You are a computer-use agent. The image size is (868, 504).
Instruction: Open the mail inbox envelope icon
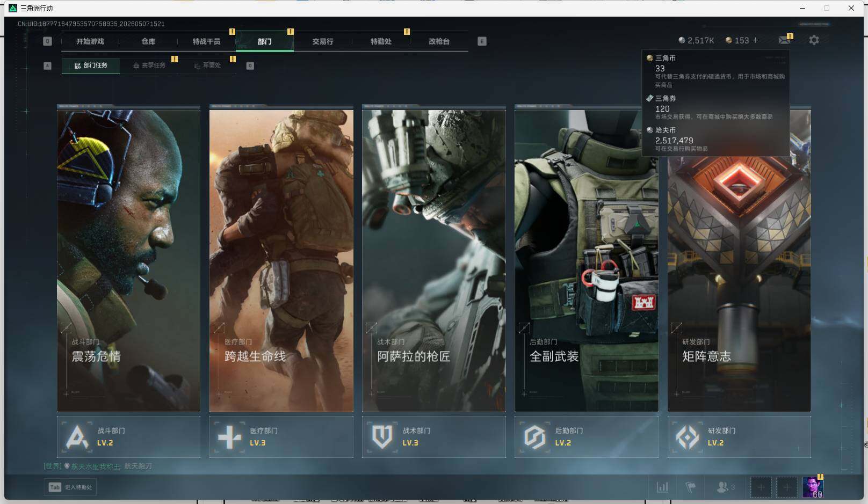[784, 40]
